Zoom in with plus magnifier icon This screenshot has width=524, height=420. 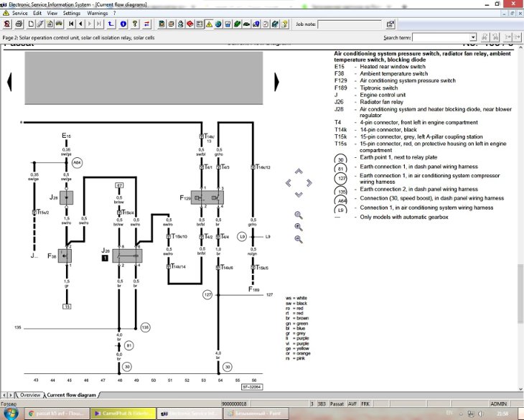[x=299, y=227]
